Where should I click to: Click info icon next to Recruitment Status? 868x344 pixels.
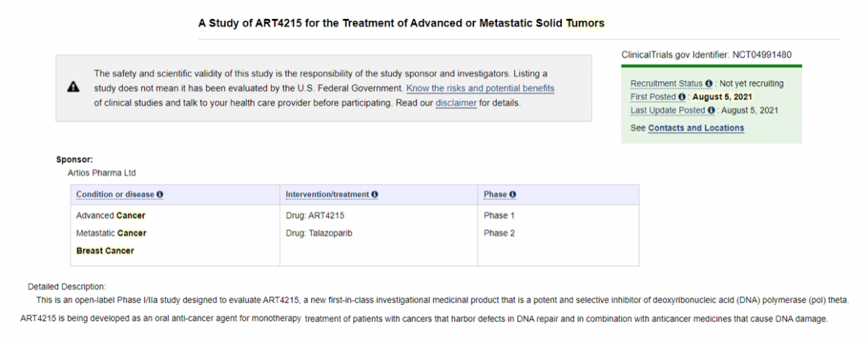709,83
